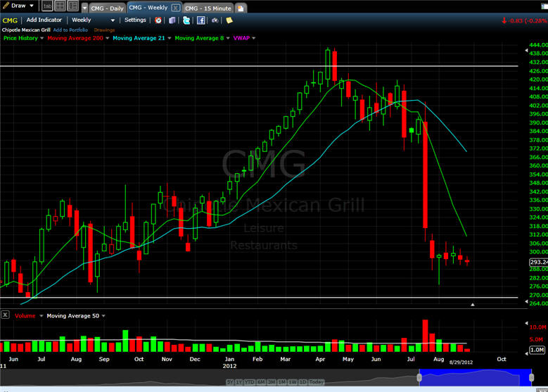Screen dimensions: 548x392
Task: Open the Draw tool pencil icon
Action: click(5, 5)
